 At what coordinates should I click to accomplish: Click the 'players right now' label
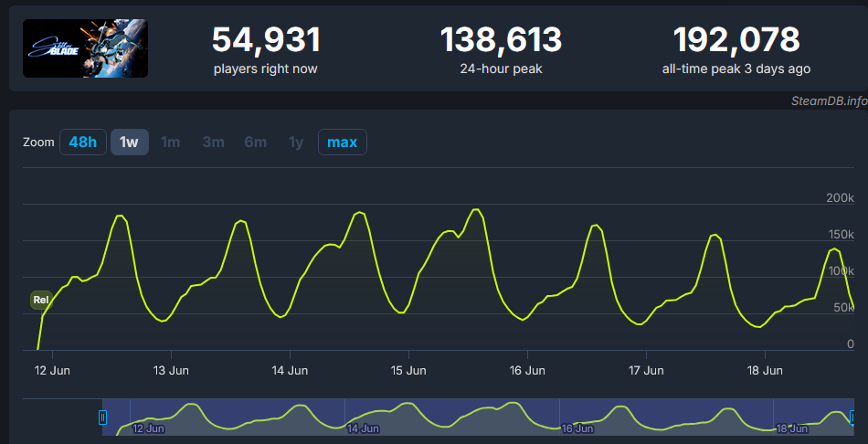coord(266,69)
